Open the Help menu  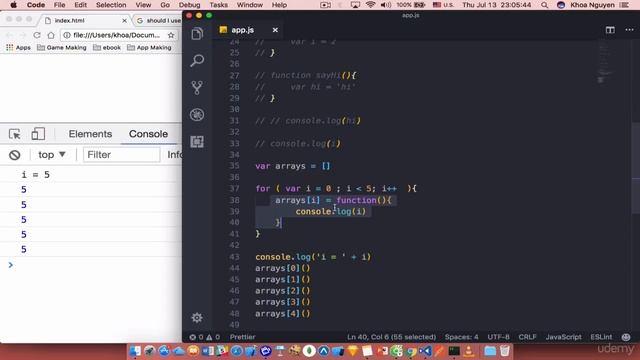279,5
